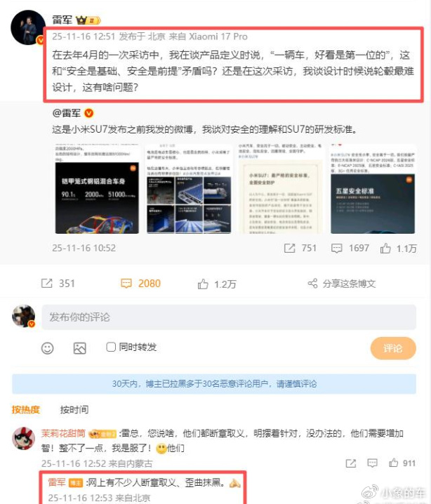Like the post showing 1.2万 thumbs-up
431x504 pixels.
(x=203, y=284)
